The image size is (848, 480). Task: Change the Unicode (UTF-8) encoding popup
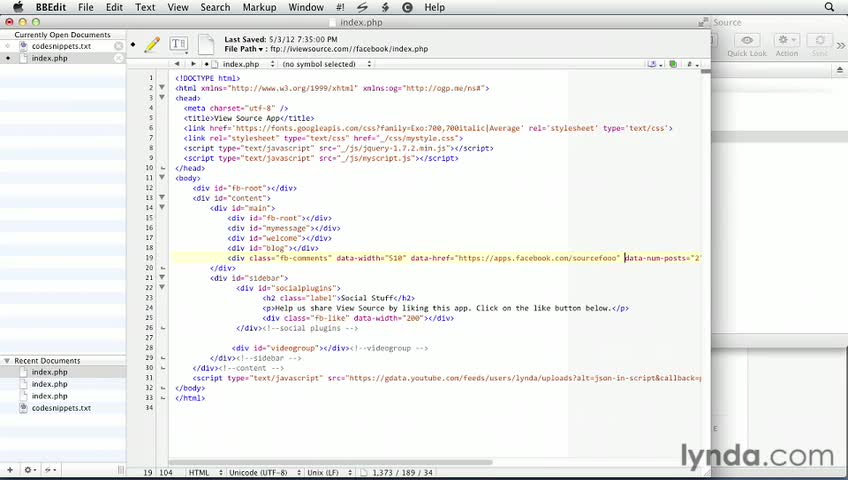[x=264, y=472]
